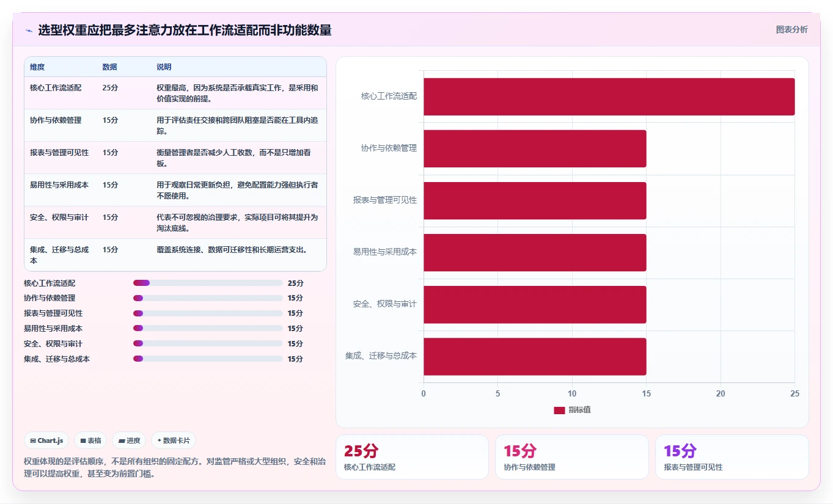Click the page title about 选型权重
The width and height of the screenshot is (833, 504).
pyautogui.click(x=185, y=30)
